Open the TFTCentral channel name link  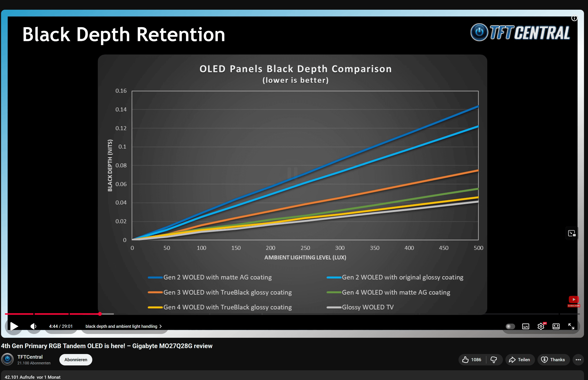[x=30, y=357]
